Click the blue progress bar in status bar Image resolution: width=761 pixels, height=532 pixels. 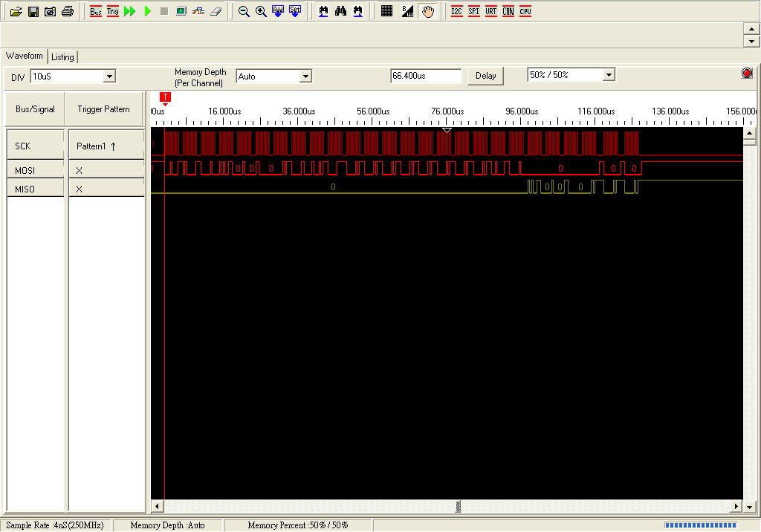point(700,525)
